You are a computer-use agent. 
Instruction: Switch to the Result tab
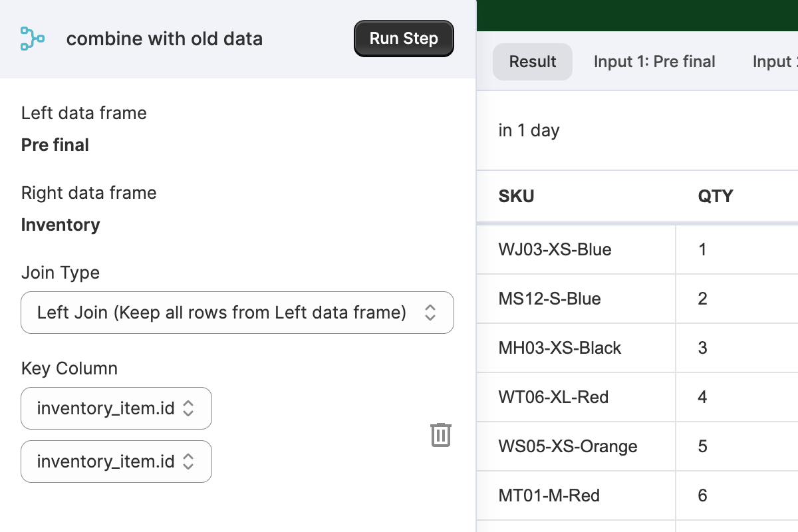click(x=532, y=62)
